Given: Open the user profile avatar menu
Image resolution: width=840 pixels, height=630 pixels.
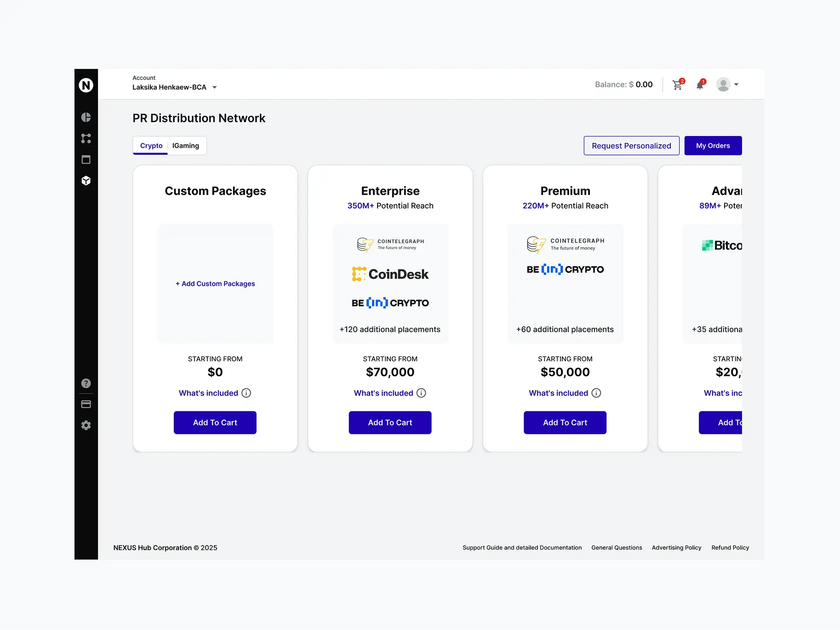Looking at the screenshot, I should pos(727,85).
